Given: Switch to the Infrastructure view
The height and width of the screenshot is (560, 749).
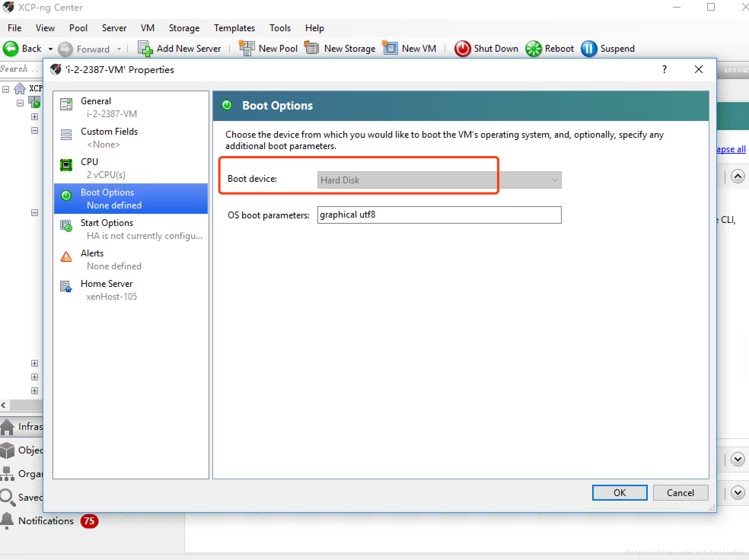Looking at the screenshot, I should (x=22, y=426).
